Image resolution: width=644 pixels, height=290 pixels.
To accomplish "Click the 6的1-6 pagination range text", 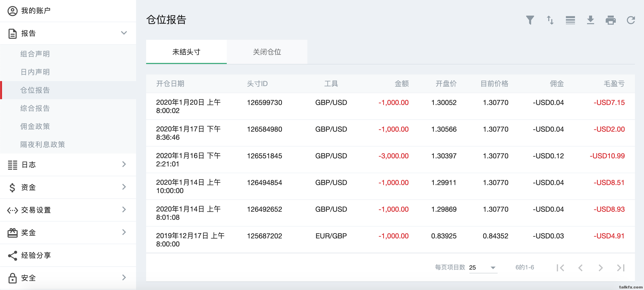I will click(x=525, y=267).
